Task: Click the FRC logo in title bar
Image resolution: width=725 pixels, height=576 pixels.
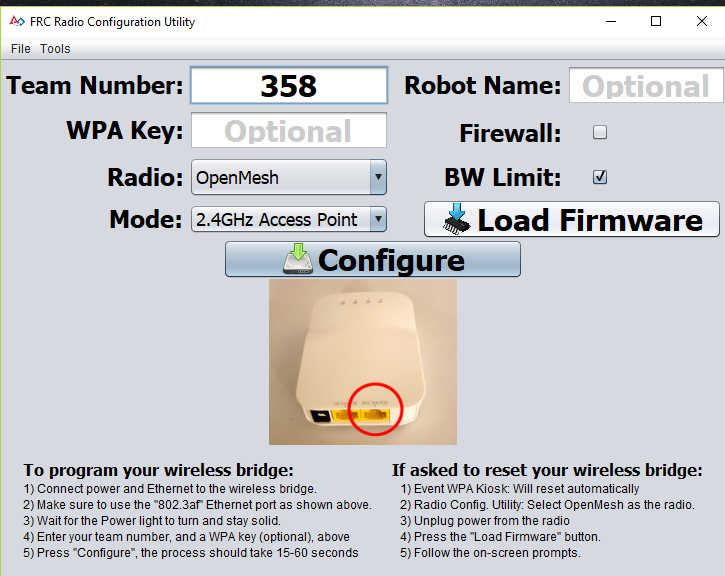Action: coord(17,21)
